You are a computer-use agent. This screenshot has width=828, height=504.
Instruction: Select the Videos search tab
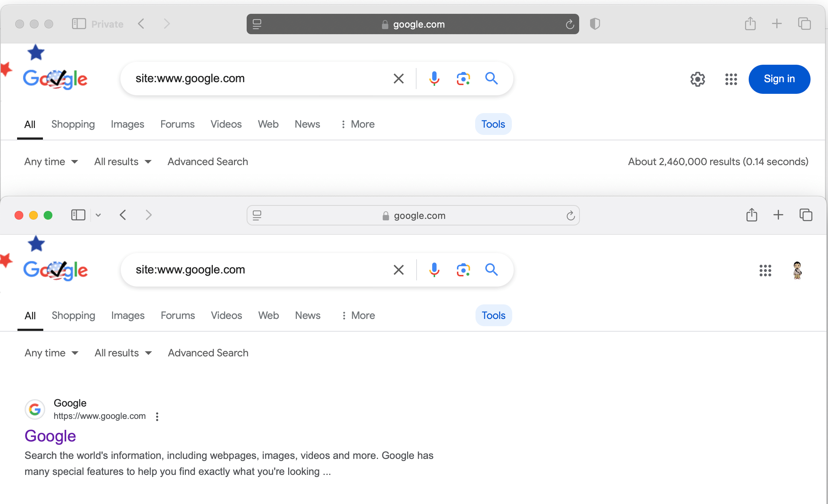[227, 315]
